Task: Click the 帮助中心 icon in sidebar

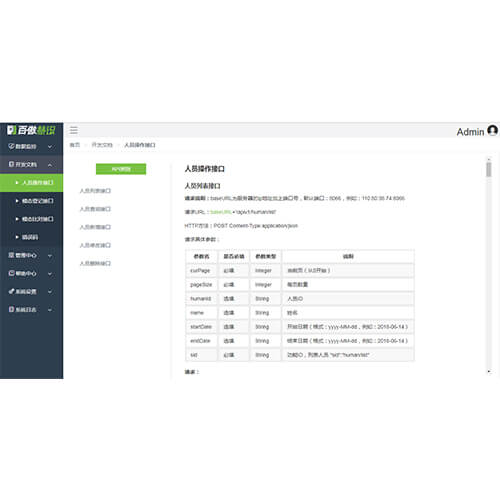Action: click(x=11, y=273)
